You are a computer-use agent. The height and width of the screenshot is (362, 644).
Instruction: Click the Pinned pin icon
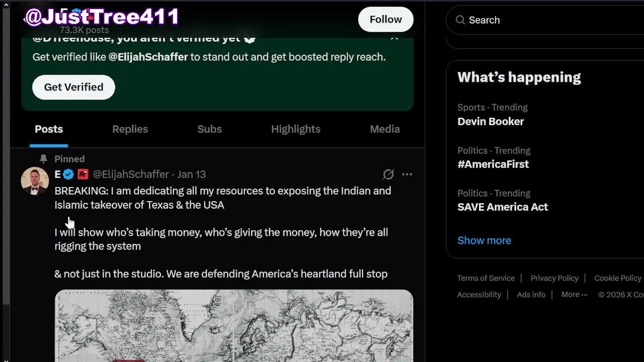43,159
